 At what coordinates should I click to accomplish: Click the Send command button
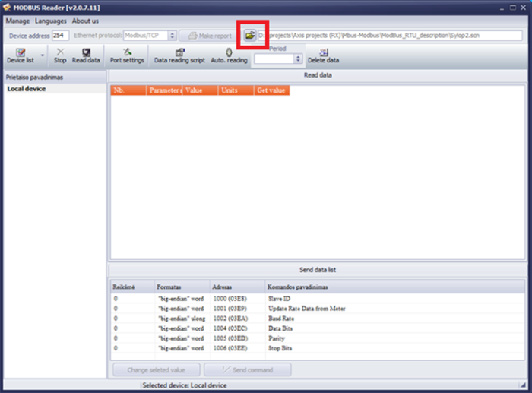pyautogui.click(x=248, y=369)
